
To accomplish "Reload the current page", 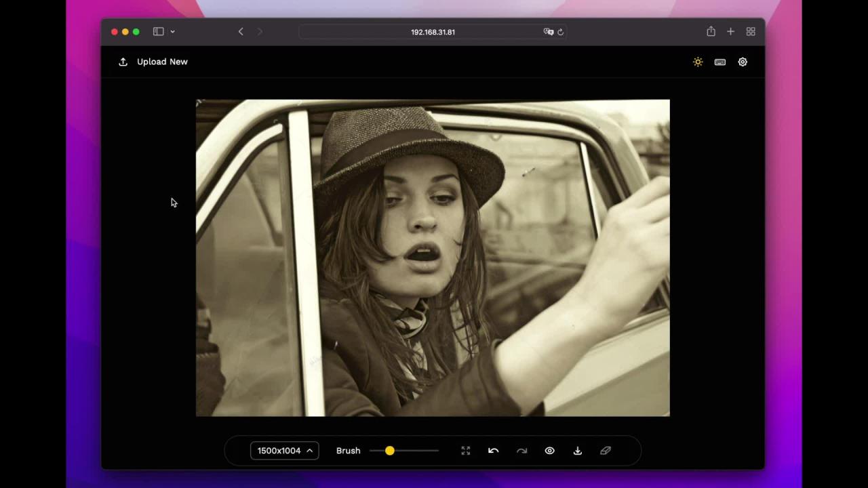I will tap(560, 32).
